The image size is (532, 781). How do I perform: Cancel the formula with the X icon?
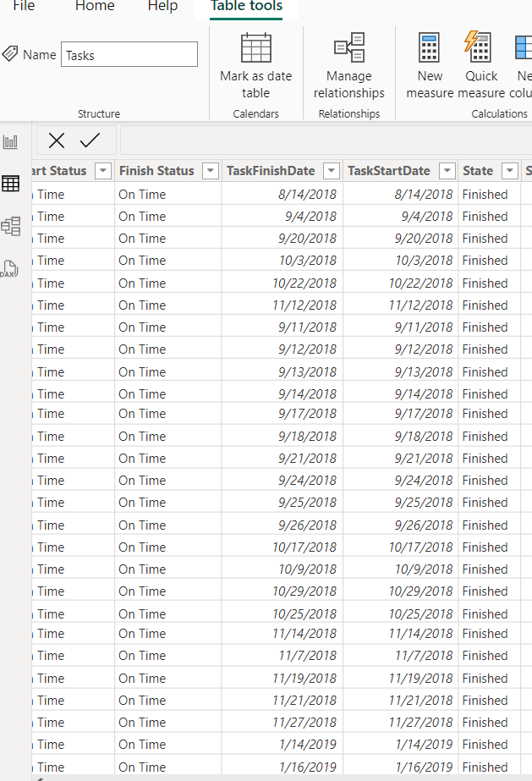click(57, 140)
